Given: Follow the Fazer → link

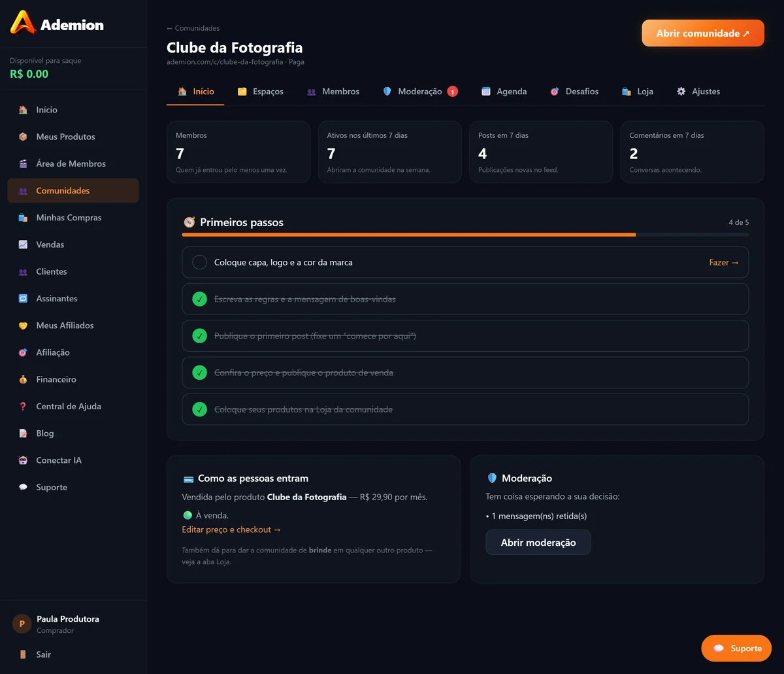Looking at the screenshot, I should (x=724, y=262).
